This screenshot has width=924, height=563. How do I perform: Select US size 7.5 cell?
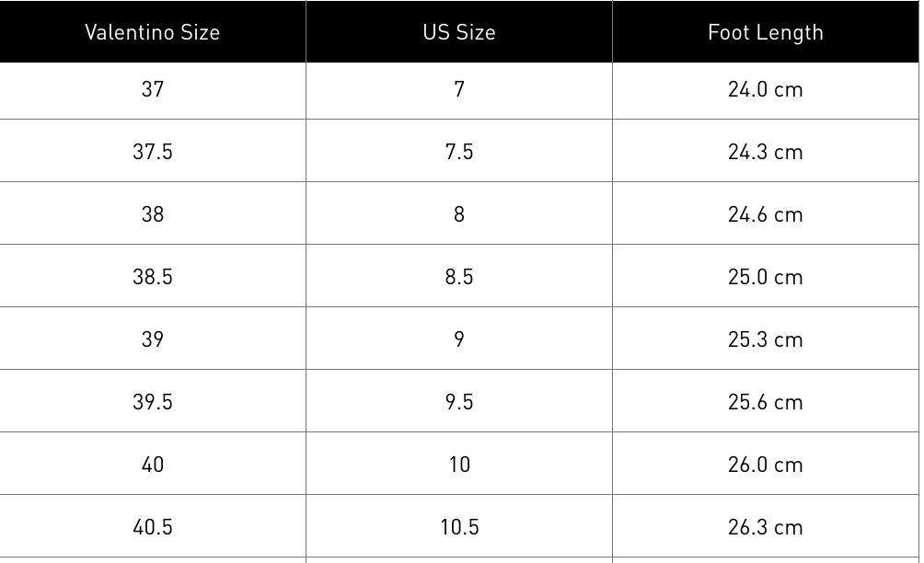point(459,152)
